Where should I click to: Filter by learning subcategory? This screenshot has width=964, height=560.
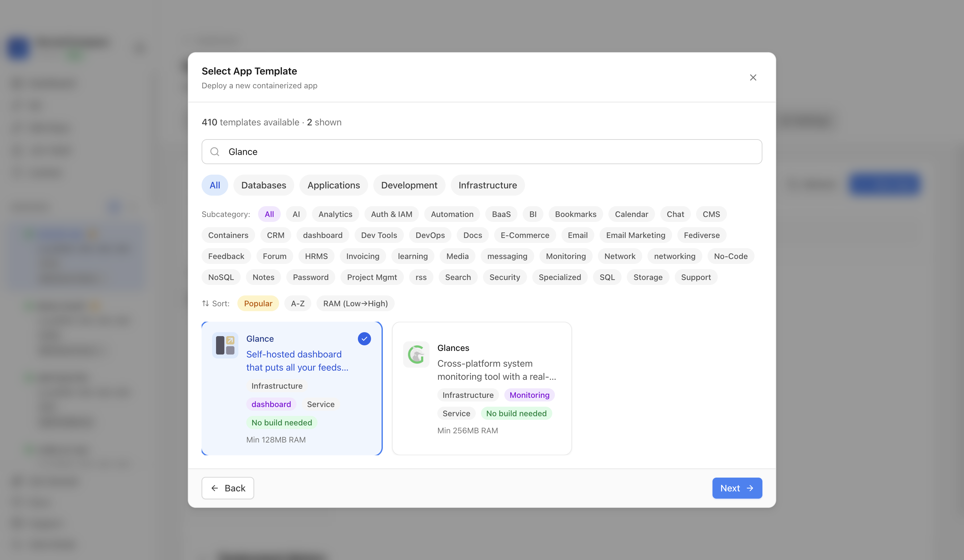(x=413, y=256)
